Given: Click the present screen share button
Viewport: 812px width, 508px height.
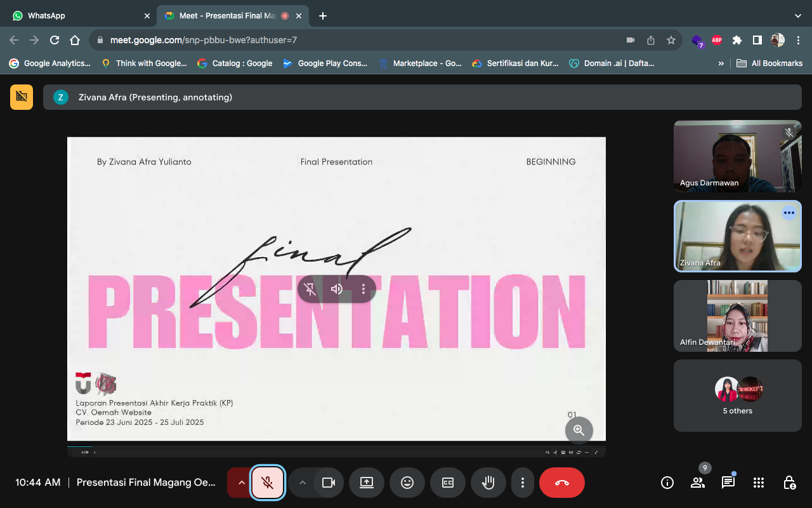Looking at the screenshot, I should (367, 483).
